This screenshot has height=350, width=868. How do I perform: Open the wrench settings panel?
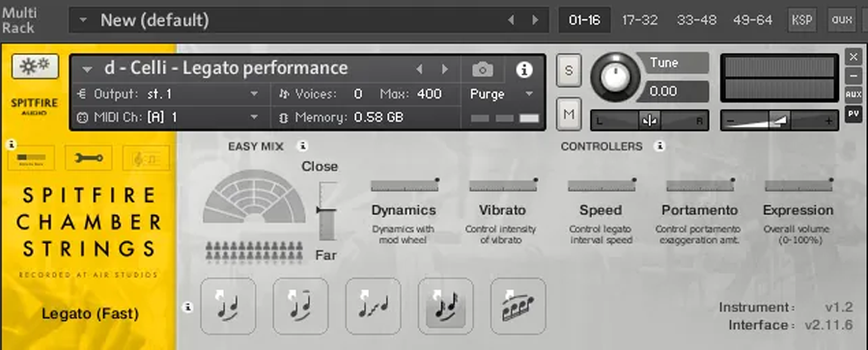click(x=89, y=159)
